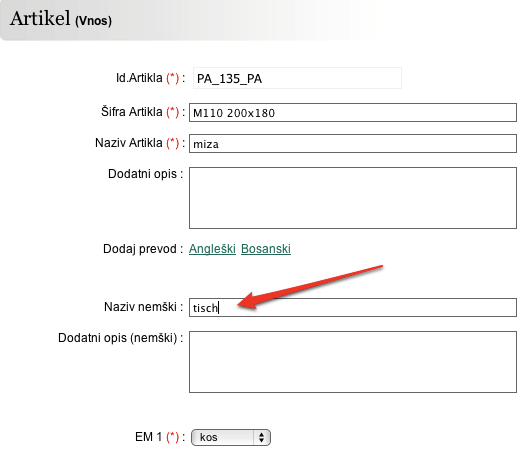The image size is (520, 455).
Task: Click the Artikel (Vnos) page heading
Action: [61, 19]
